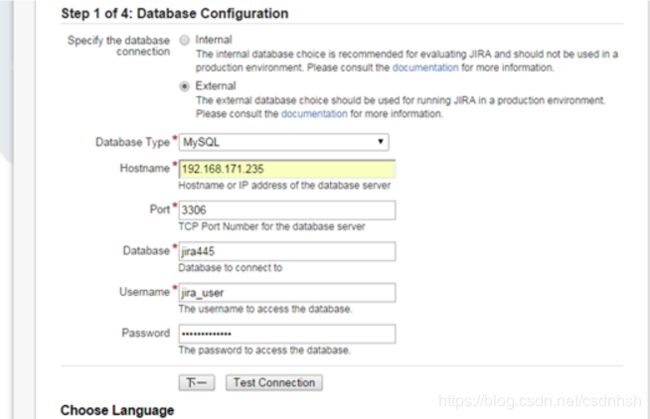Click the Password field label

click(x=146, y=333)
